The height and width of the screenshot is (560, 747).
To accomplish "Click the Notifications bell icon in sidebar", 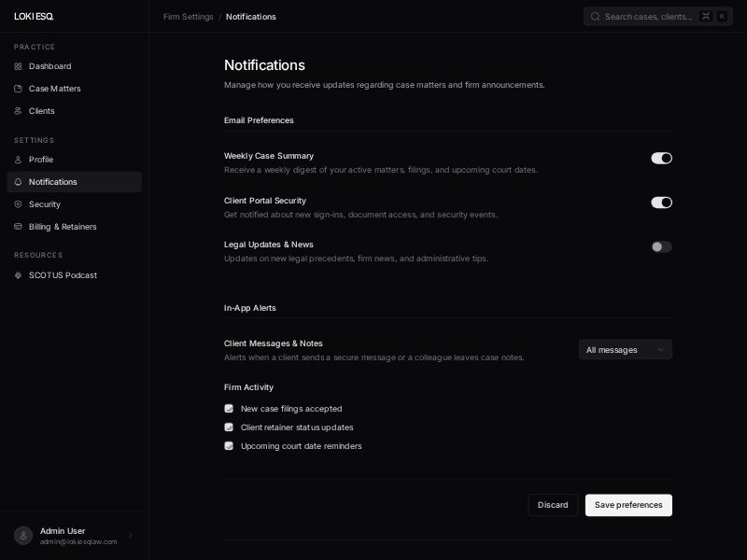I will (18, 182).
